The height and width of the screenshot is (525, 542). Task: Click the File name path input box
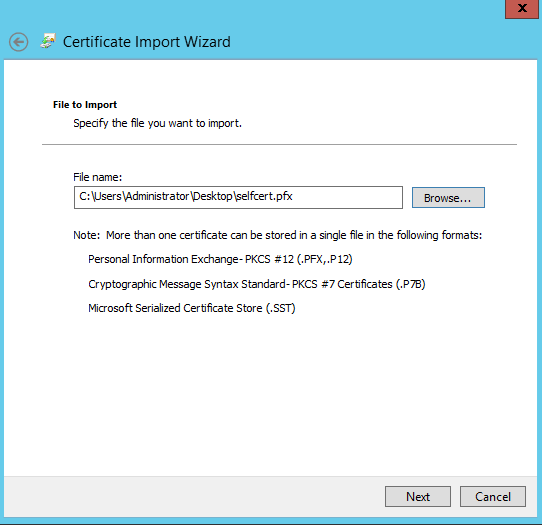click(x=238, y=197)
